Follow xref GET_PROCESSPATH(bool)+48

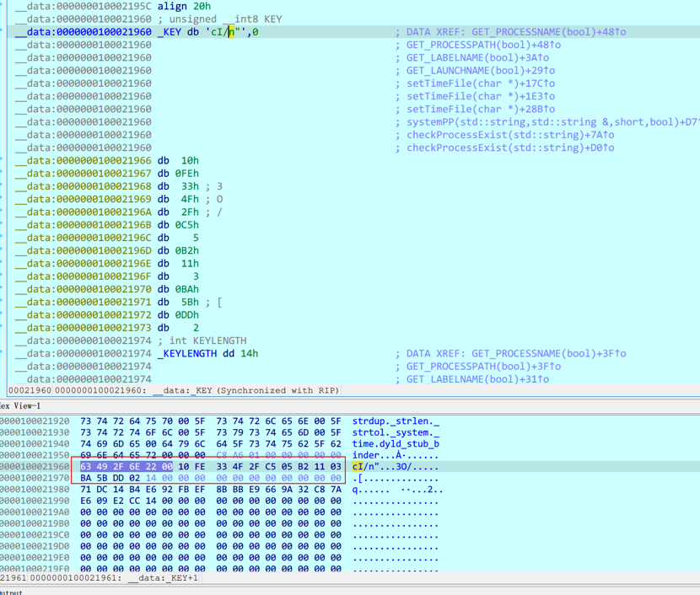(483, 45)
